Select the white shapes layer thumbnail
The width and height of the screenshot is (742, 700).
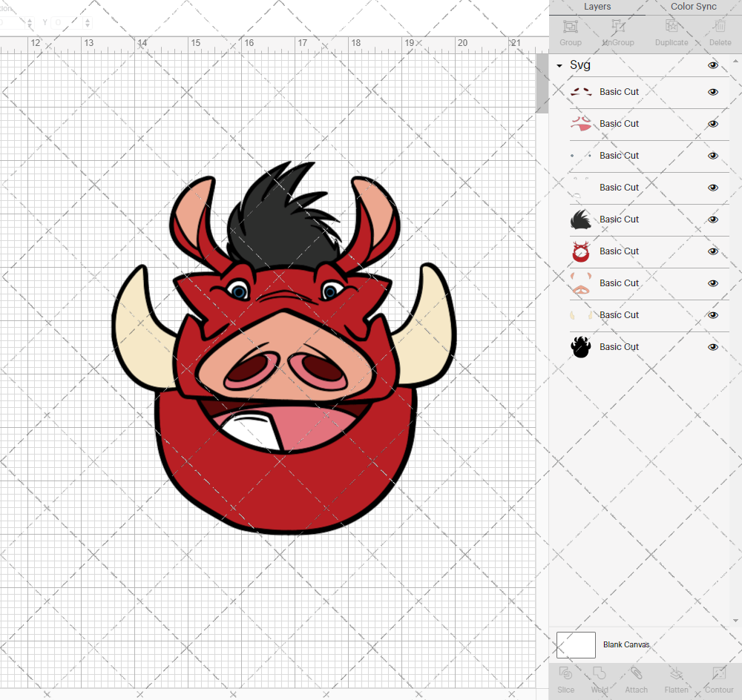pyautogui.click(x=581, y=188)
